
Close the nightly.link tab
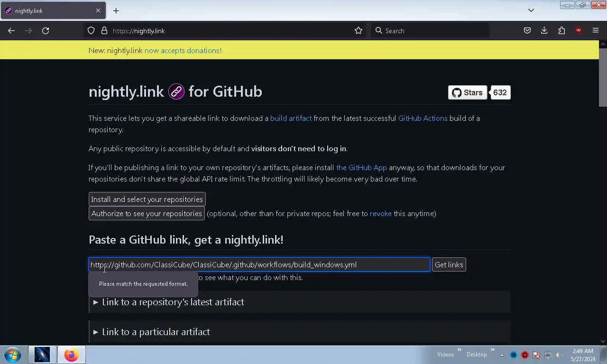[x=98, y=10]
